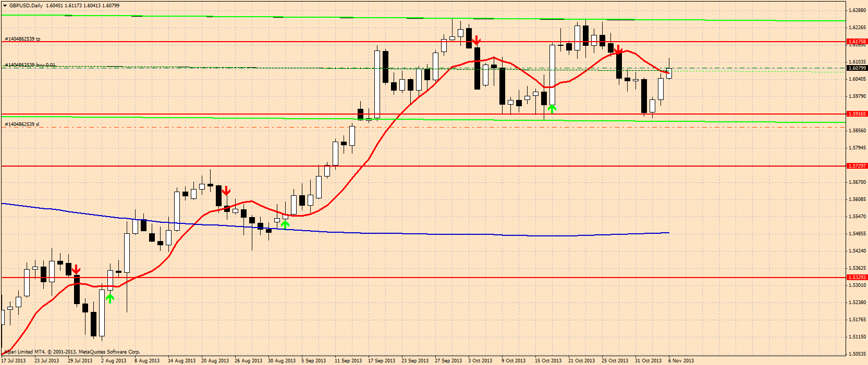Select the #1404862539 sl order label

pos(22,124)
